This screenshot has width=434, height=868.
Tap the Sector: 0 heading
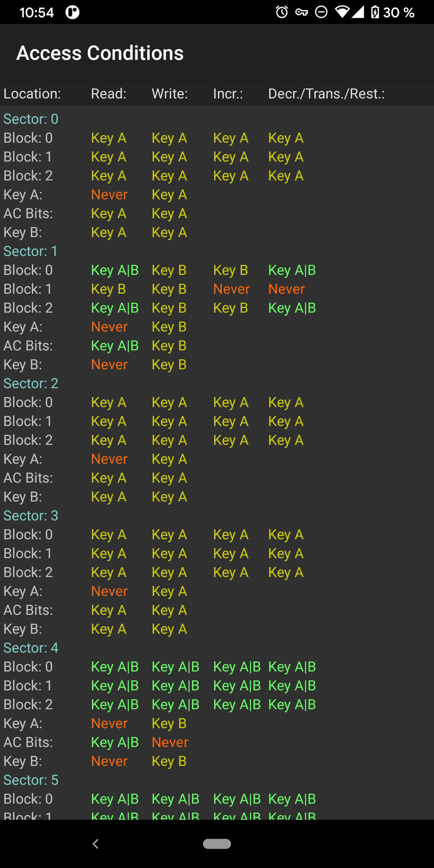31,119
